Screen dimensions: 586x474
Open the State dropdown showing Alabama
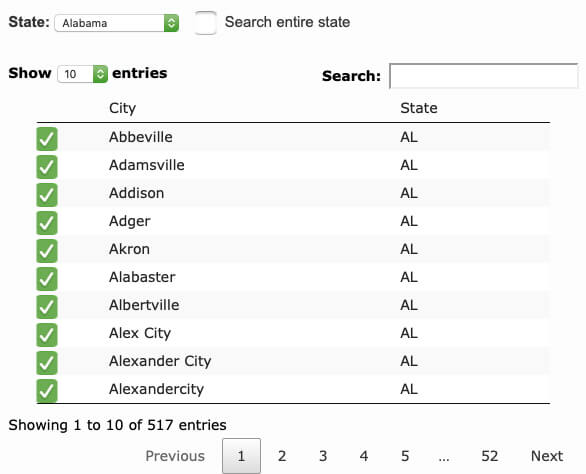click(117, 23)
